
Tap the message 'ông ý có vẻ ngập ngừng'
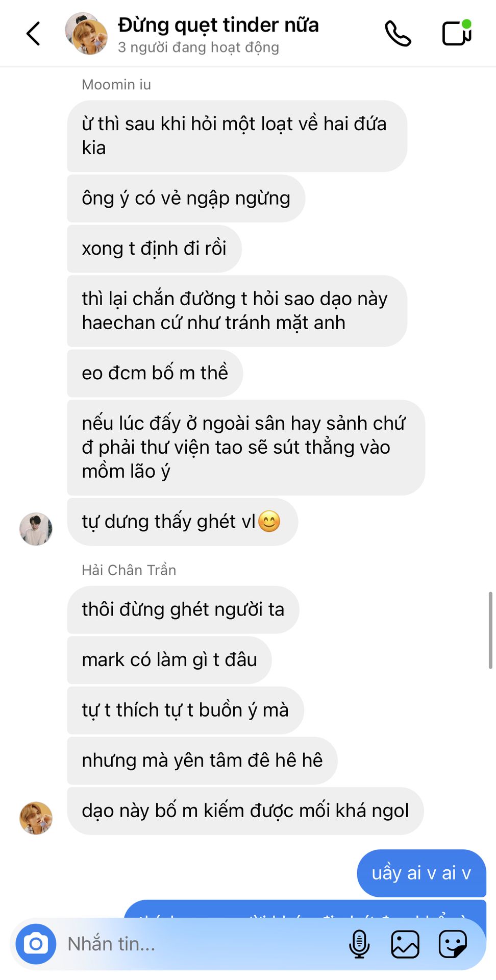point(186,198)
